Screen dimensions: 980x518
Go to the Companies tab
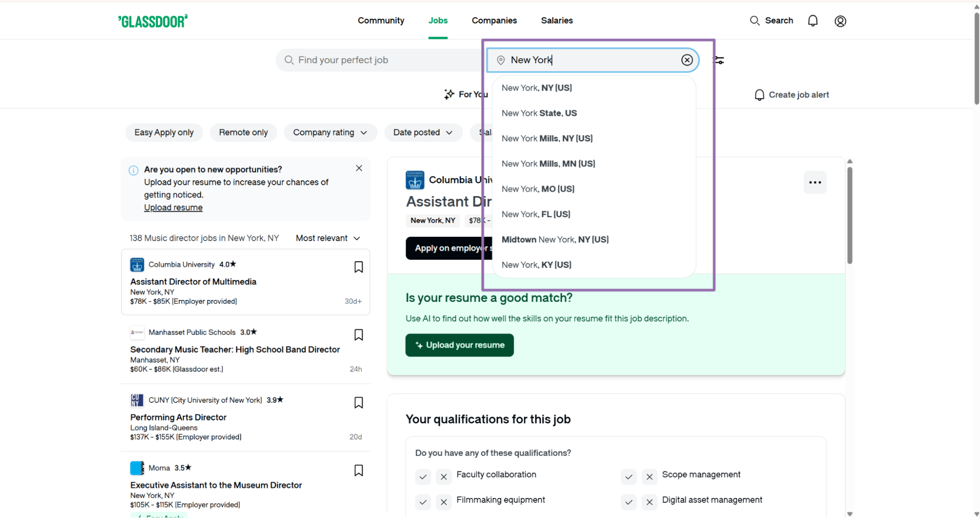[x=494, y=21]
